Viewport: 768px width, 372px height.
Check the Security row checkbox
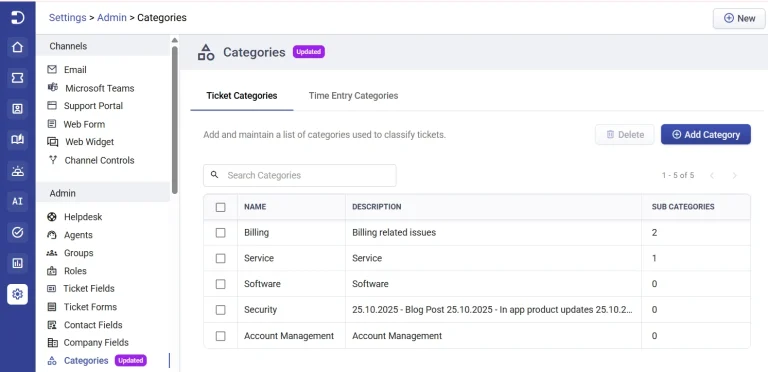coord(220,310)
